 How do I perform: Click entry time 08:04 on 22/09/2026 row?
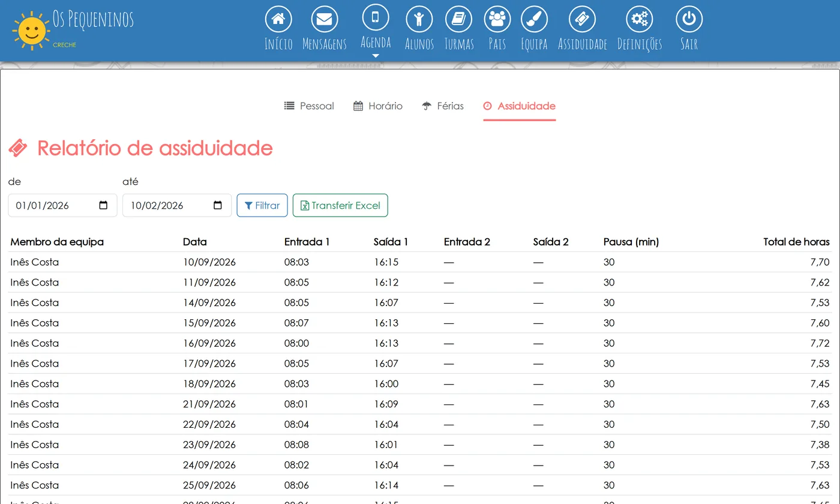coord(296,425)
